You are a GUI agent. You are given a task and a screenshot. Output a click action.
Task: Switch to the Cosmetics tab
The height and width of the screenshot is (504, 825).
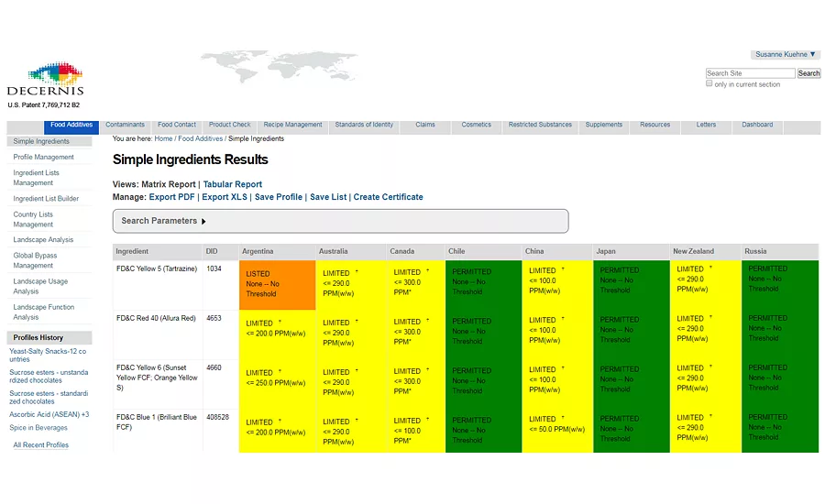point(476,125)
